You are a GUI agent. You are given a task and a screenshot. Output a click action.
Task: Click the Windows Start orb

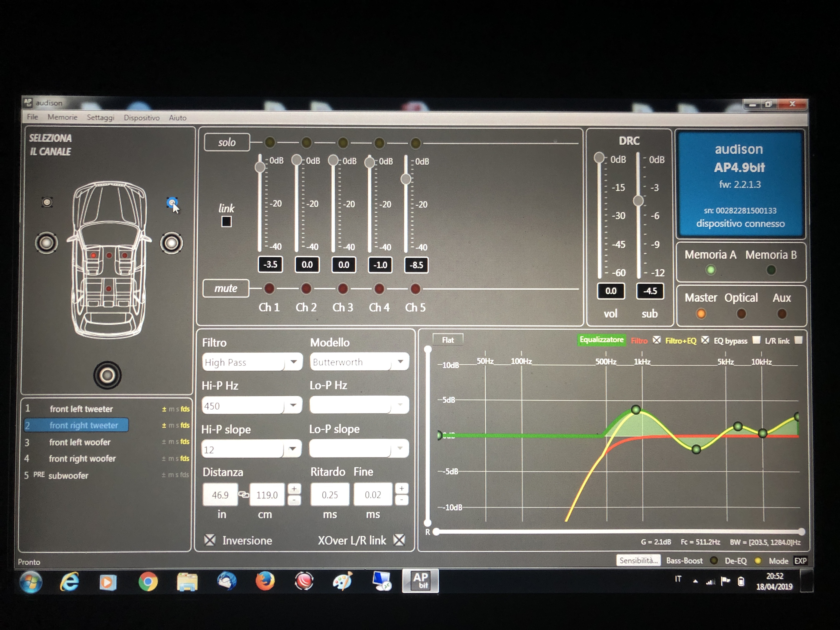[x=31, y=582]
